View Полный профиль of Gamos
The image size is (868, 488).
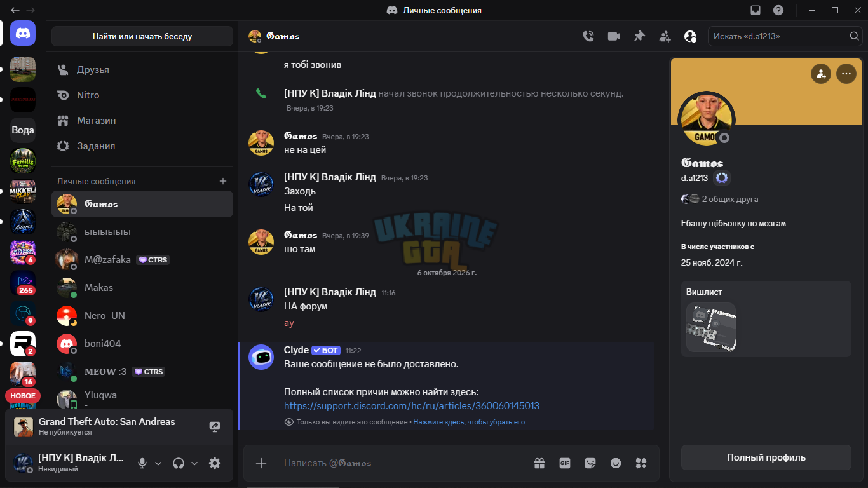(x=766, y=457)
